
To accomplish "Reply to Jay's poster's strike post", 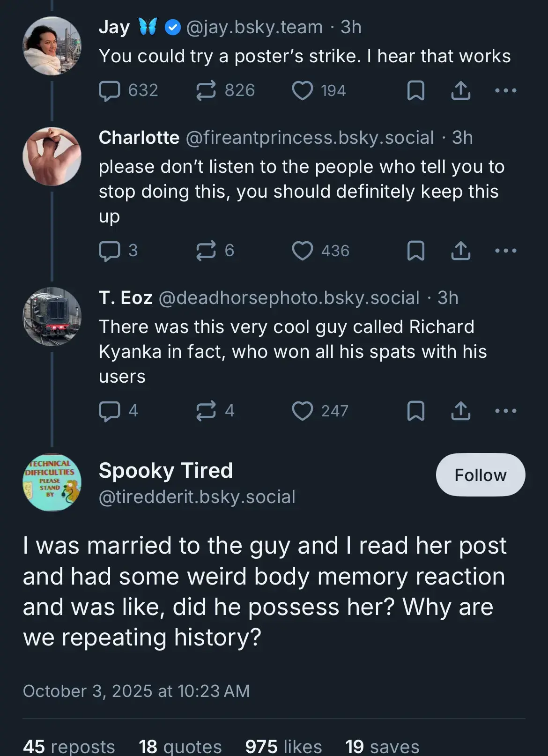I will coord(110,91).
